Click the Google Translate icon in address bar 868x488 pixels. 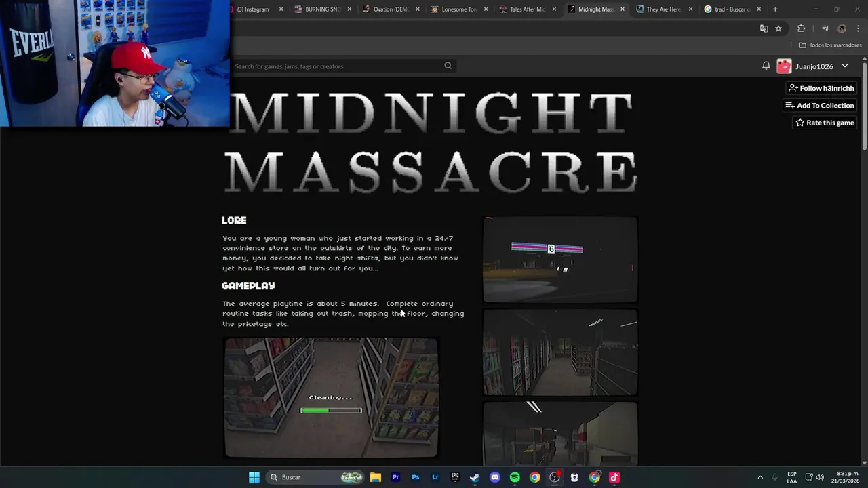click(x=764, y=28)
